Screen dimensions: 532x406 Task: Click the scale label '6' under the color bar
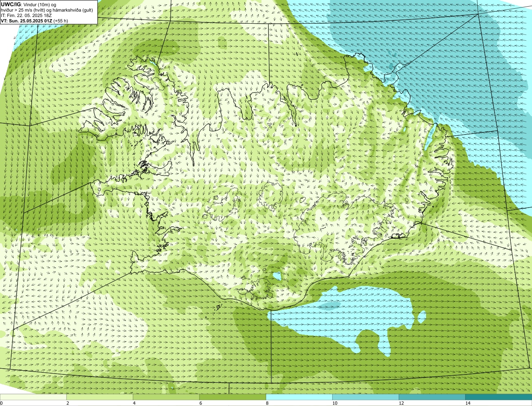[200, 403]
